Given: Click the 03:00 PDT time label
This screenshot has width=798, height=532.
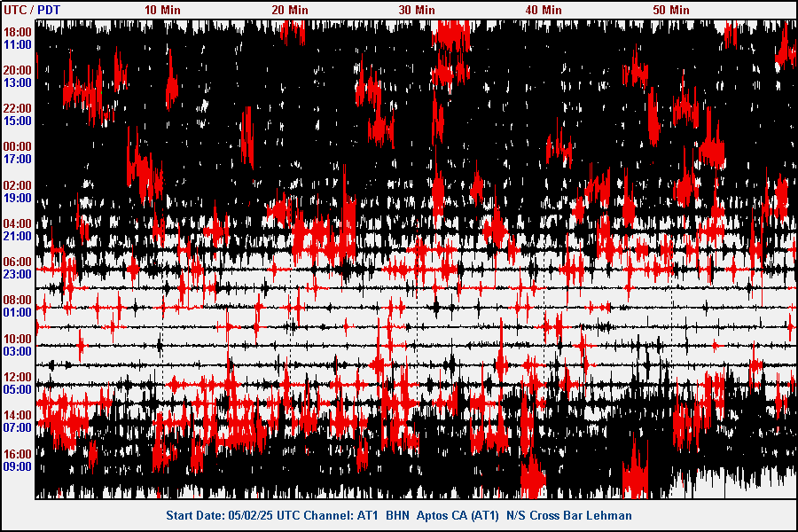Looking at the screenshot, I should [18, 352].
